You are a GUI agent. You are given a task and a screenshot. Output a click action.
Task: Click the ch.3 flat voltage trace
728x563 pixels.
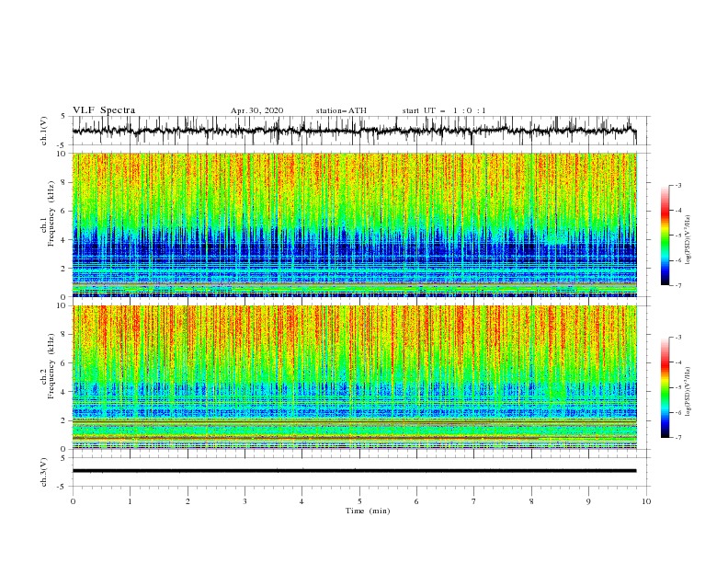tap(354, 471)
